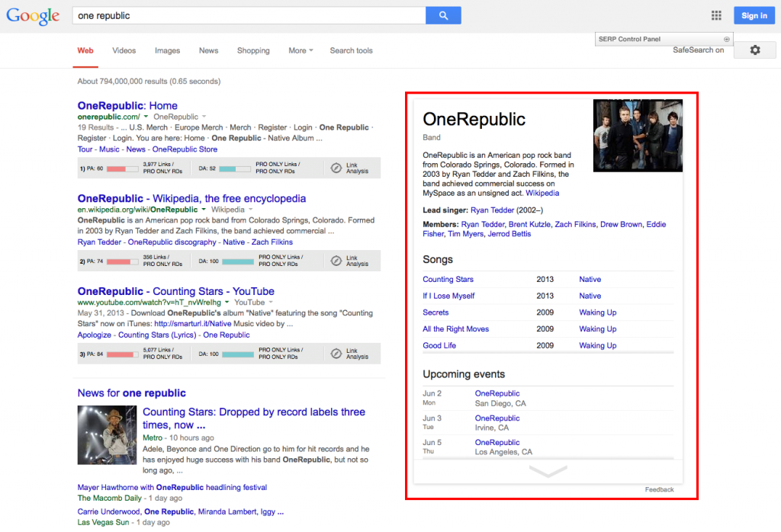Click the blue search magnifier button
This screenshot has height=532, width=781.
point(443,15)
